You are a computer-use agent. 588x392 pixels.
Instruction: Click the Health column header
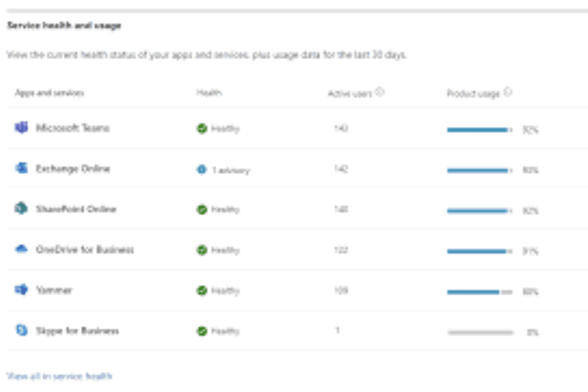[209, 93]
